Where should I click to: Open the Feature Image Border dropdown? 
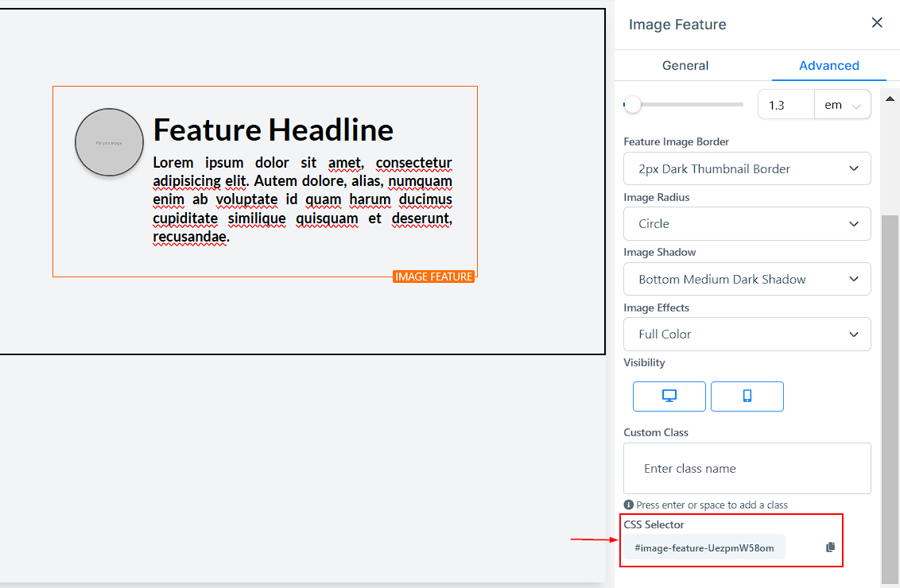click(x=747, y=168)
